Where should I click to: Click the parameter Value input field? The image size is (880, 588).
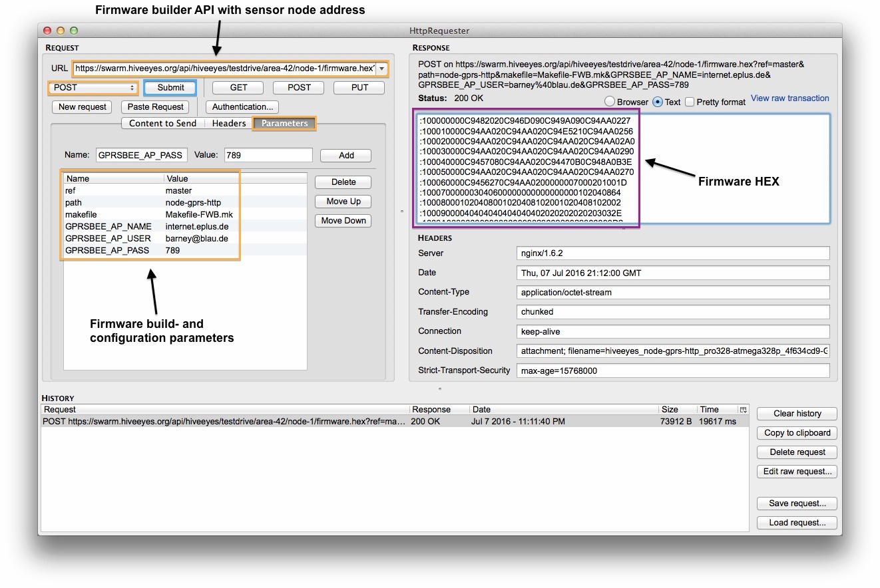point(268,155)
